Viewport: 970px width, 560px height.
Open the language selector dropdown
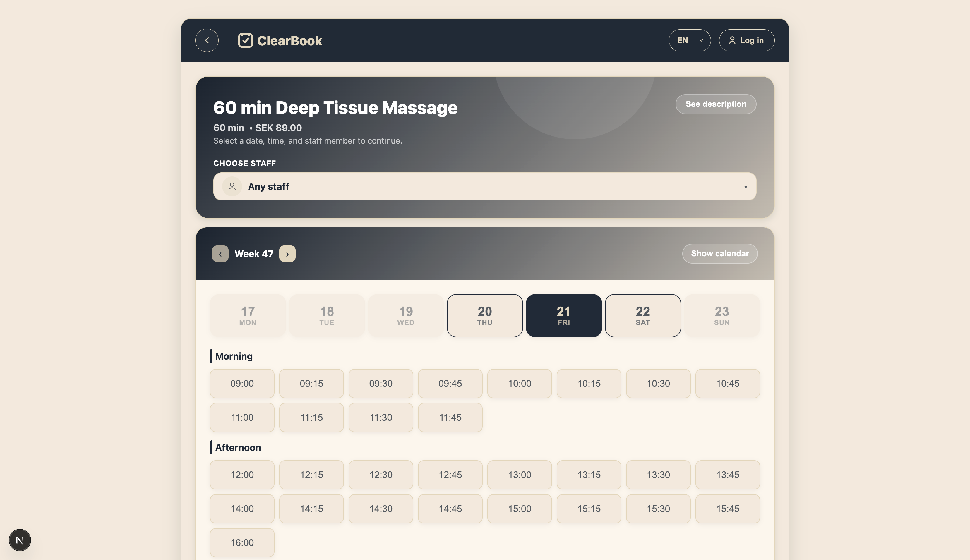[689, 40]
